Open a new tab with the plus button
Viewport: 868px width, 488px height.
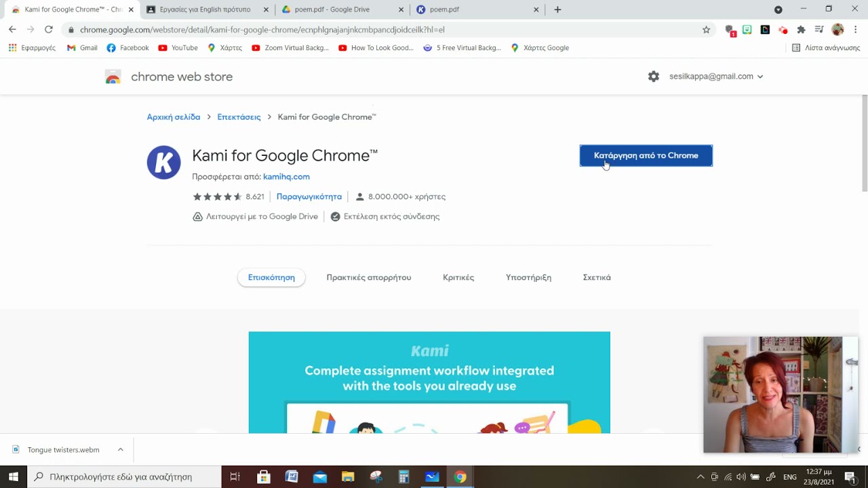(557, 9)
